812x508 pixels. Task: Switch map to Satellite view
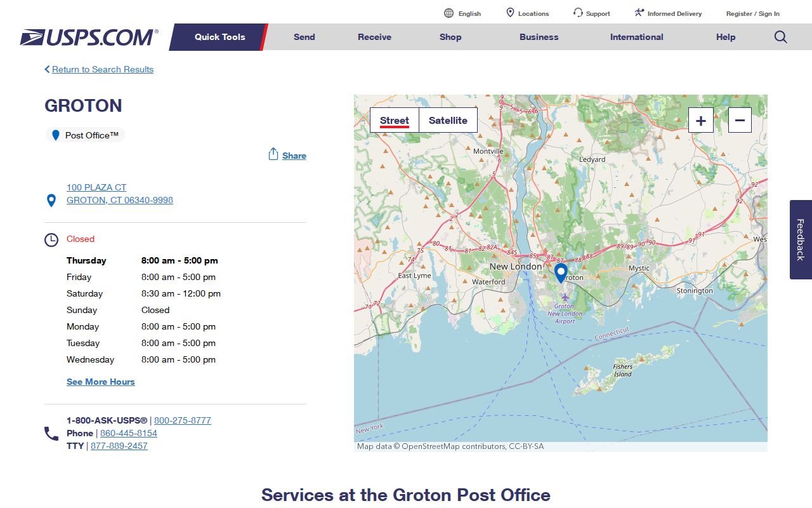point(448,120)
